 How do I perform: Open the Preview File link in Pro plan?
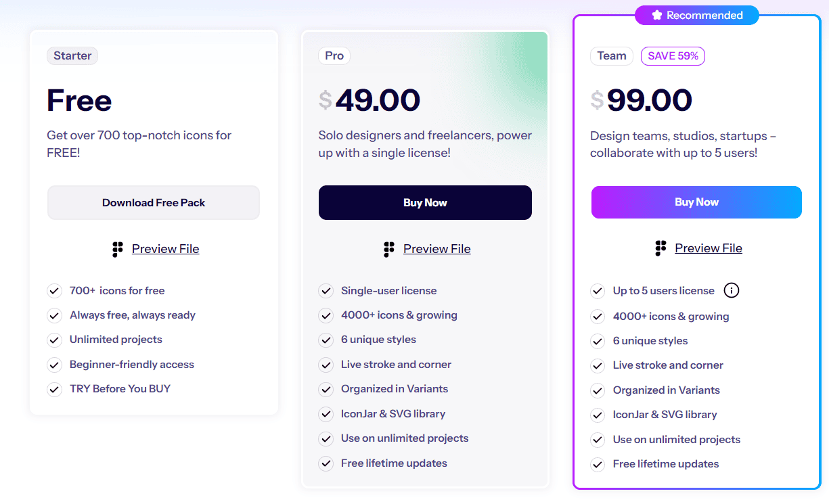point(436,249)
